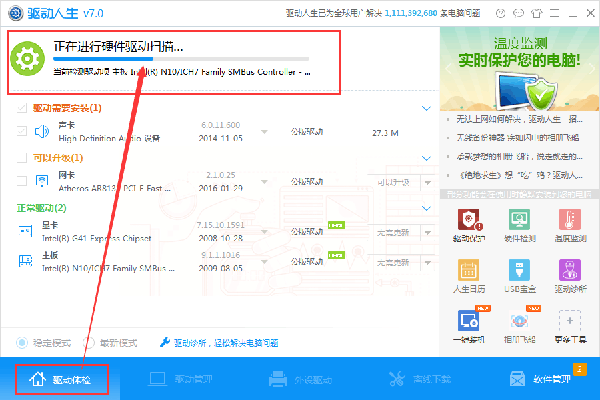Open the 显卡 version dropdown arrow
This screenshot has width=600, height=400.
coord(264,232)
